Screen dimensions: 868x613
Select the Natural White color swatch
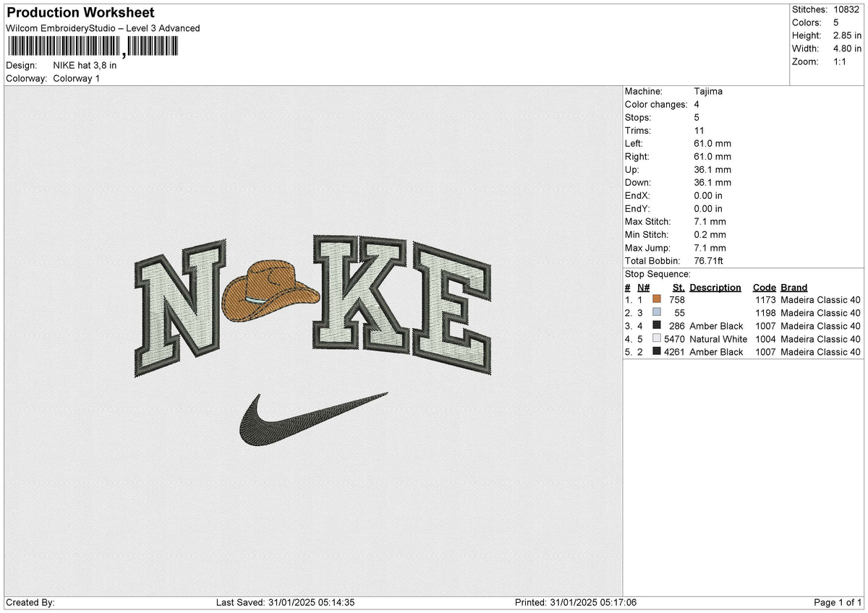(657, 339)
